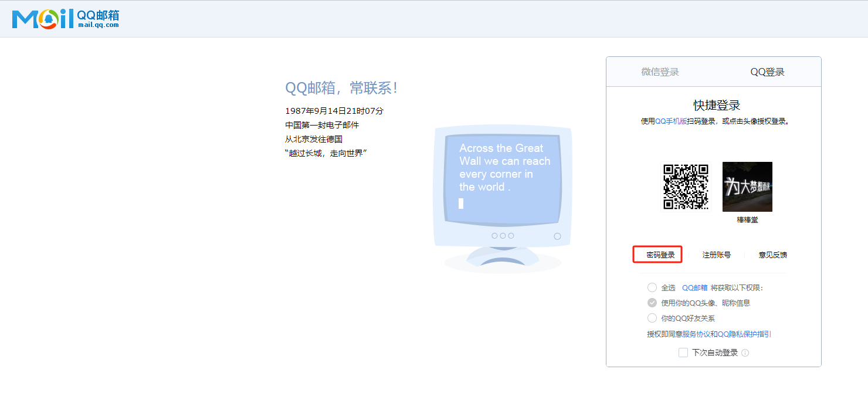
Task: Choose 密码登录 password login
Action: 660,255
